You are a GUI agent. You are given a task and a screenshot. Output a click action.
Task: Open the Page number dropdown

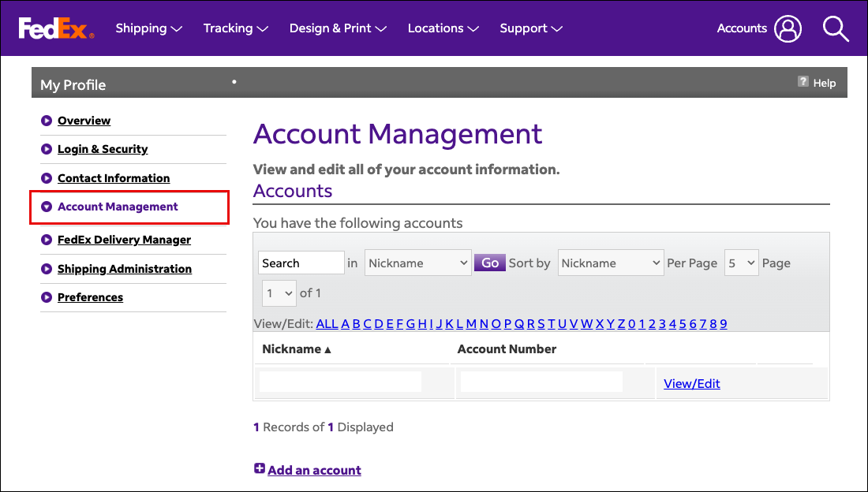click(279, 293)
